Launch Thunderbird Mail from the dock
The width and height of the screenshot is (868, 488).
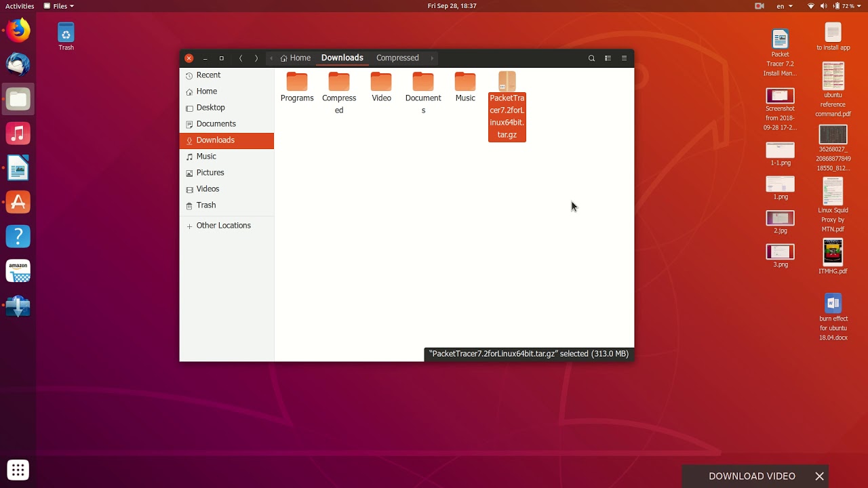click(x=18, y=65)
